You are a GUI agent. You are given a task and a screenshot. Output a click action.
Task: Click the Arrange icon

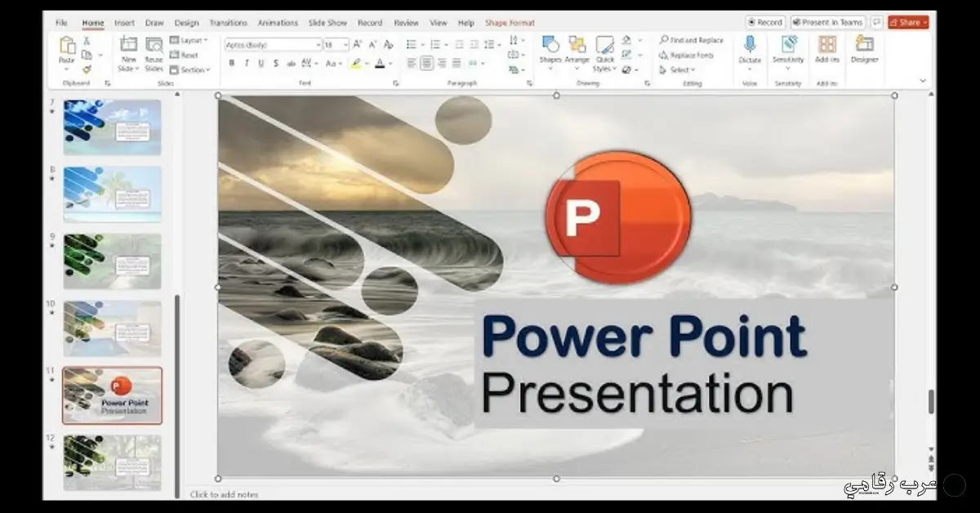[x=577, y=47]
